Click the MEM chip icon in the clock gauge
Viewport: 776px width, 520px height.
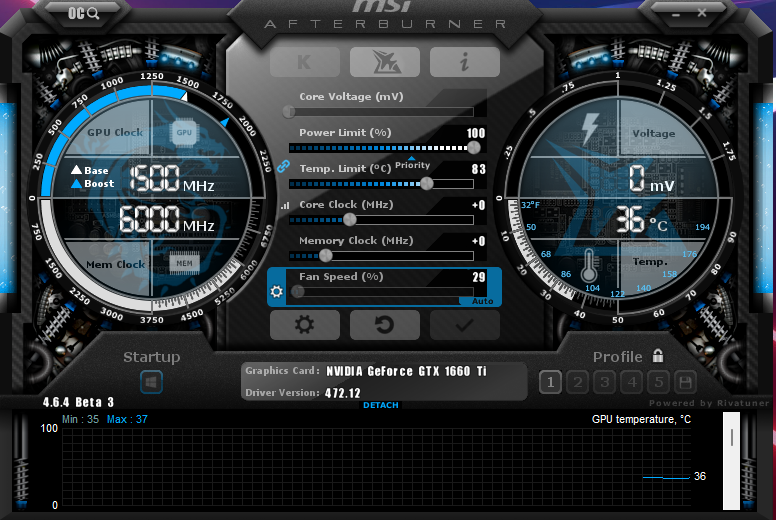point(184,263)
